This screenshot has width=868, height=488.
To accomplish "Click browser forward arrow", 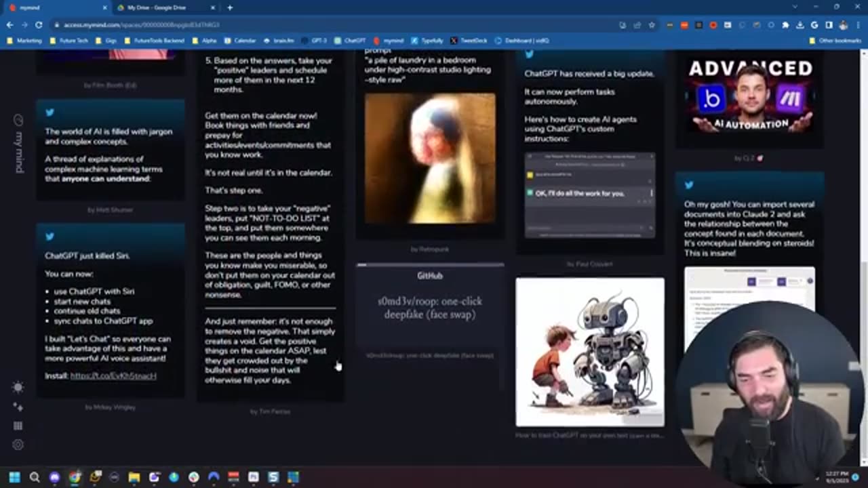I will point(24,25).
